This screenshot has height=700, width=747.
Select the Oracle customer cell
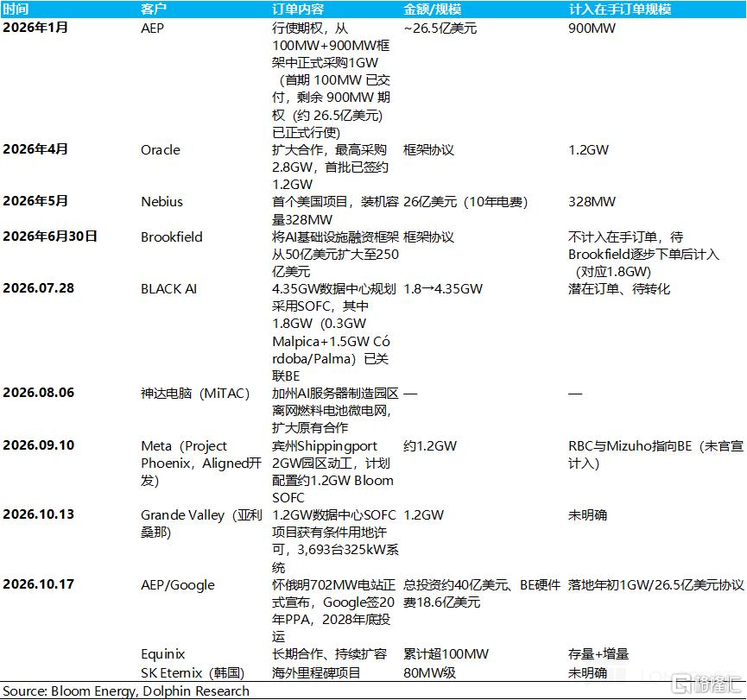pyautogui.click(x=161, y=150)
